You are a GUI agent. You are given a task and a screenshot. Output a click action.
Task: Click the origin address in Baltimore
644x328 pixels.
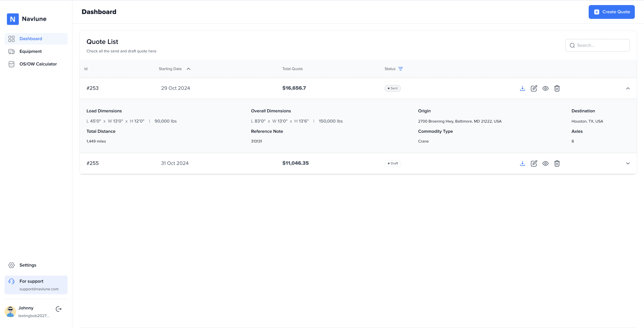click(460, 121)
